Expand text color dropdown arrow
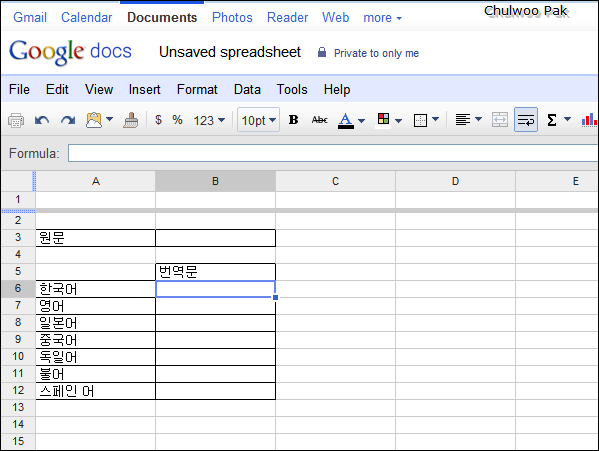This screenshot has width=599, height=451. pos(361,121)
